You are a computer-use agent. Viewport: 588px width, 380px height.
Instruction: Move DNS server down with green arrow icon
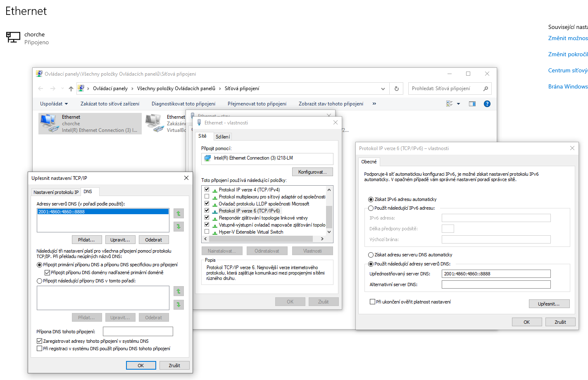[x=178, y=226]
